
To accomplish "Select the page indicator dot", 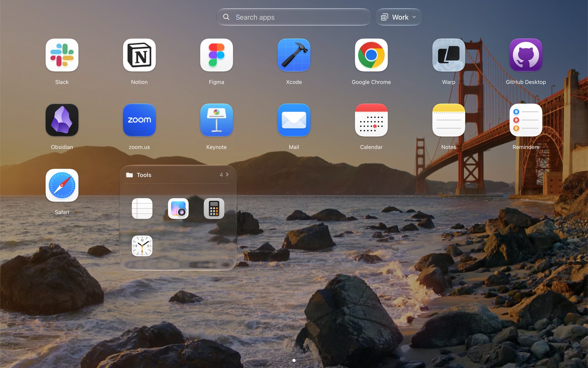I will (294, 360).
